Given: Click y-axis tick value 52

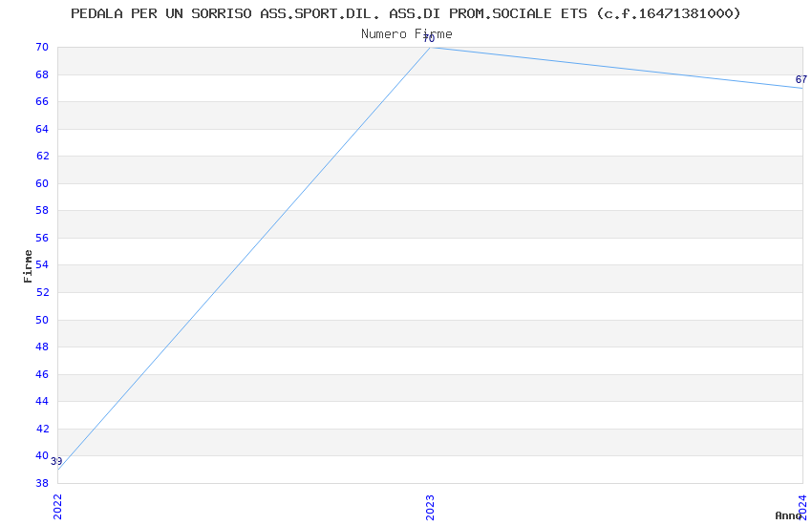Looking at the screenshot, I should click(x=42, y=292).
